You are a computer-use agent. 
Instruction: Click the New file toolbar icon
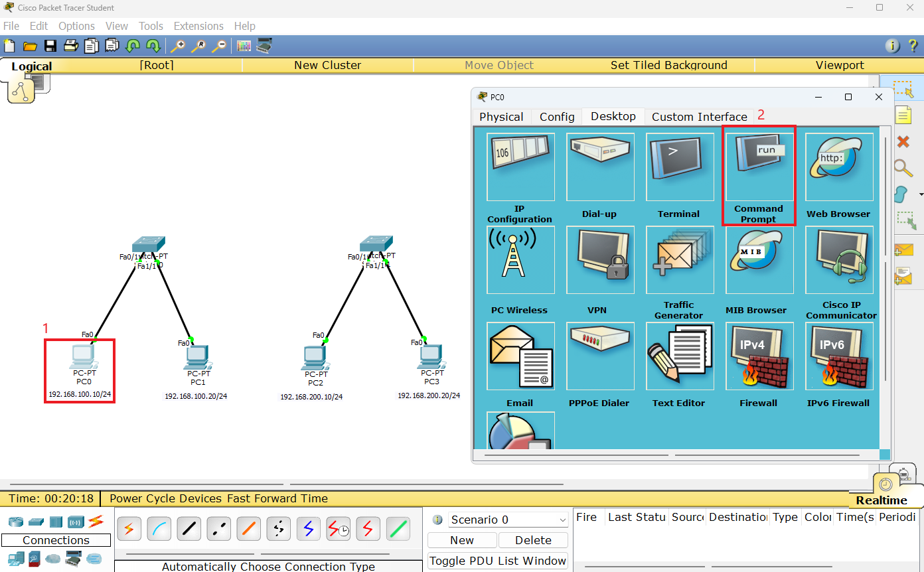(9, 46)
